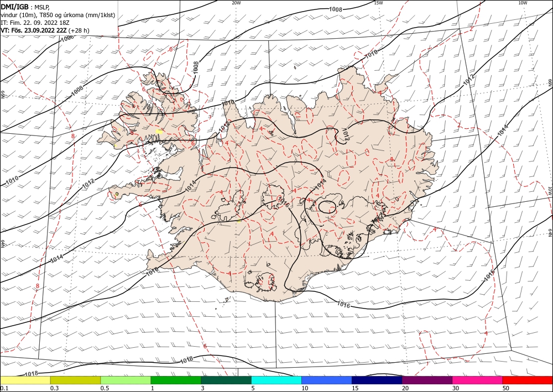This screenshot has height=392, width=553.
Task: Click the "(+28 h)" forecast offset text
Action: tap(79, 30)
